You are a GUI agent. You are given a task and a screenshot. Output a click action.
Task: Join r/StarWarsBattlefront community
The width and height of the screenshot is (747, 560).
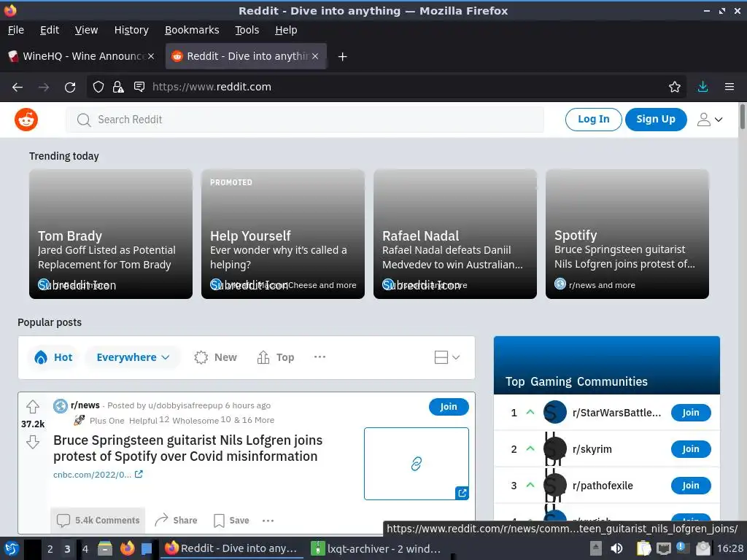[690, 413]
